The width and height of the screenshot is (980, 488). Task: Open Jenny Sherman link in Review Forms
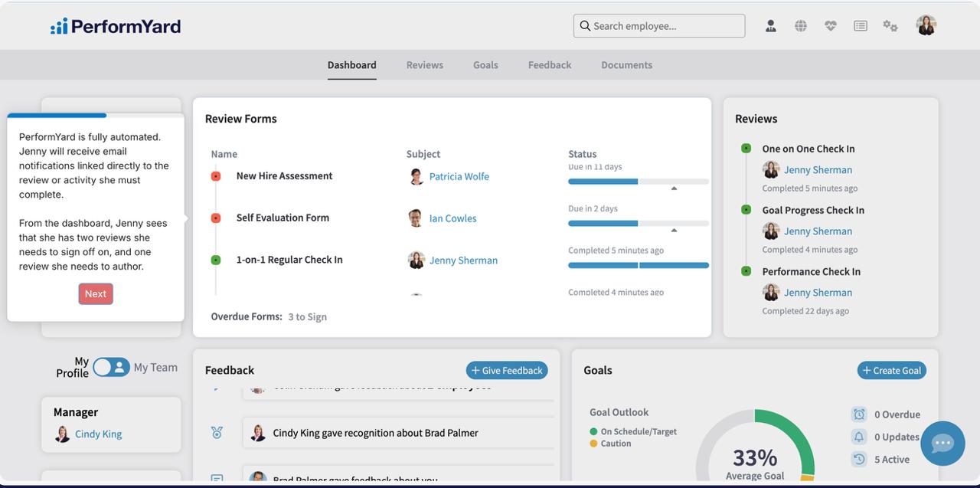pyautogui.click(x=463, y=260)
